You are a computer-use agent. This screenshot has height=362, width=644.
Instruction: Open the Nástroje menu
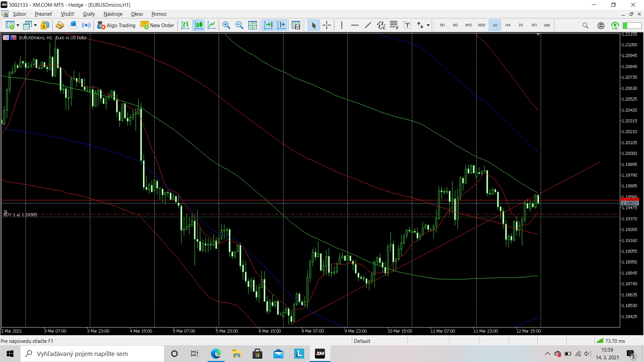pyautogui.click(x=113, y=14)
